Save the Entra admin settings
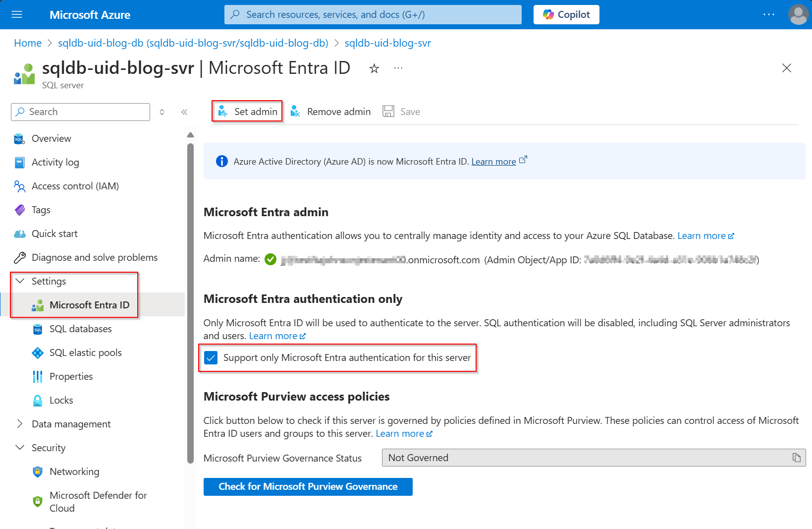The width and height of the screenshot is (812, 529). [x=402, y=111]
